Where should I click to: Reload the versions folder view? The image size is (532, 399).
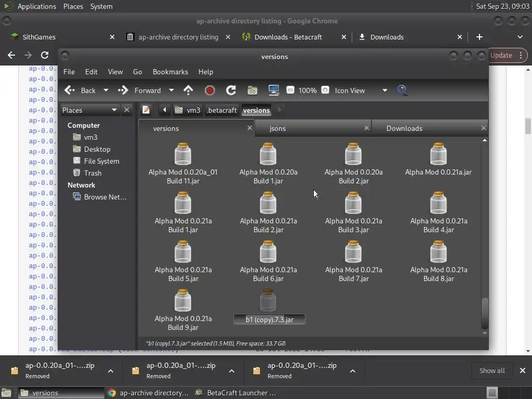pos(231,90)
